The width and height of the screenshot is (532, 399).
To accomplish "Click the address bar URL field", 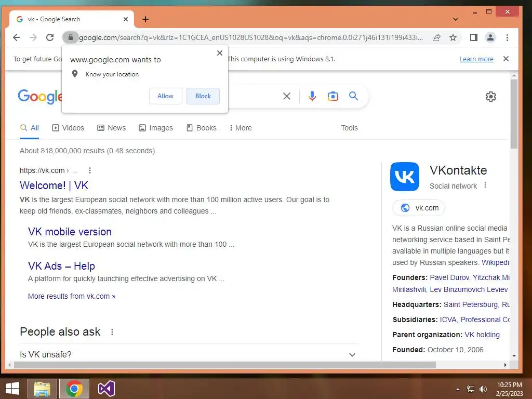I will (x=251, y=37).
